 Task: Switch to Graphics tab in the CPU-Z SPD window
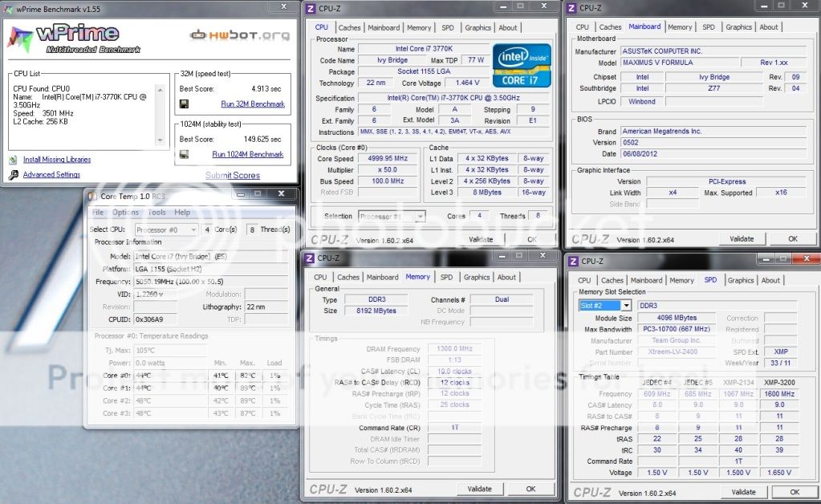tap(741, 281)
